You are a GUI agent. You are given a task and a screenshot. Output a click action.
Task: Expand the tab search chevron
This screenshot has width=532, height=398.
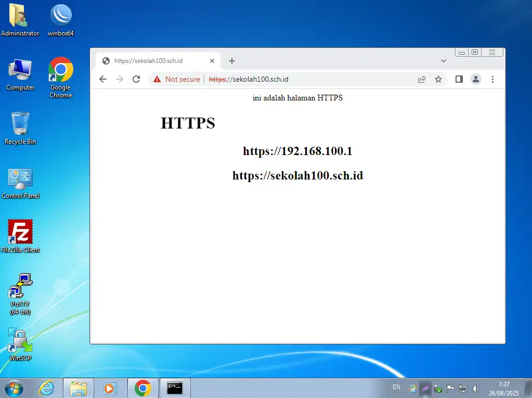pyautogui.click(x=444, y=61)
